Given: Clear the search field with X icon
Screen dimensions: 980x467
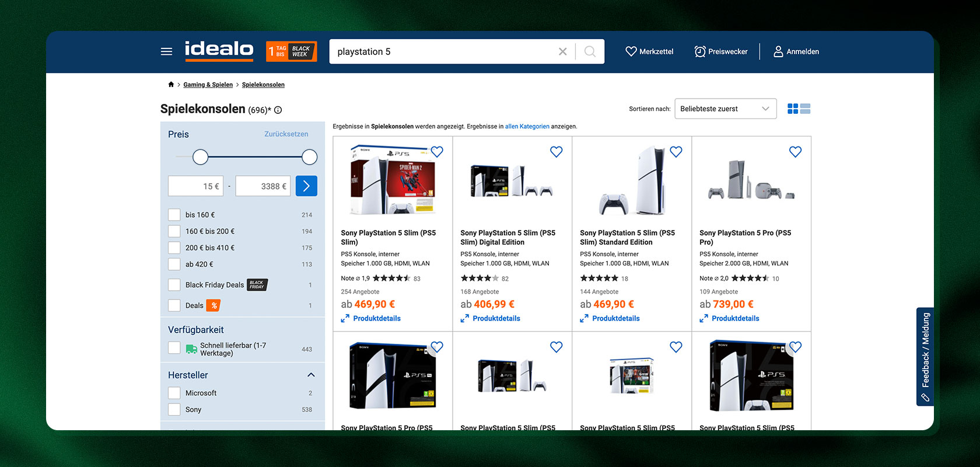Looking at the screenshot, I should point(562,51).
